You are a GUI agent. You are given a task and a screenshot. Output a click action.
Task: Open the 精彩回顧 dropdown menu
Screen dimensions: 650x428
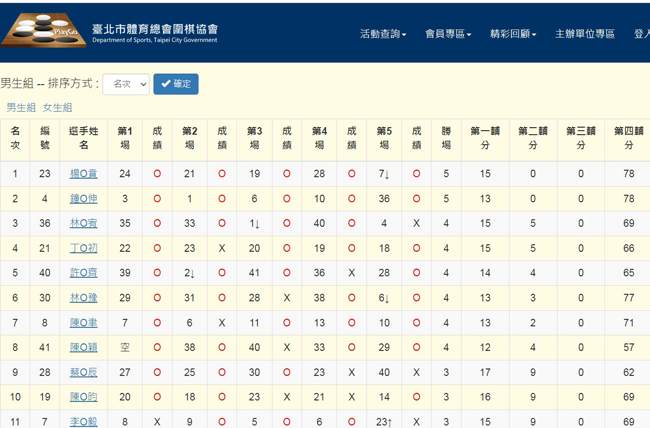click(x=513, y=34)
